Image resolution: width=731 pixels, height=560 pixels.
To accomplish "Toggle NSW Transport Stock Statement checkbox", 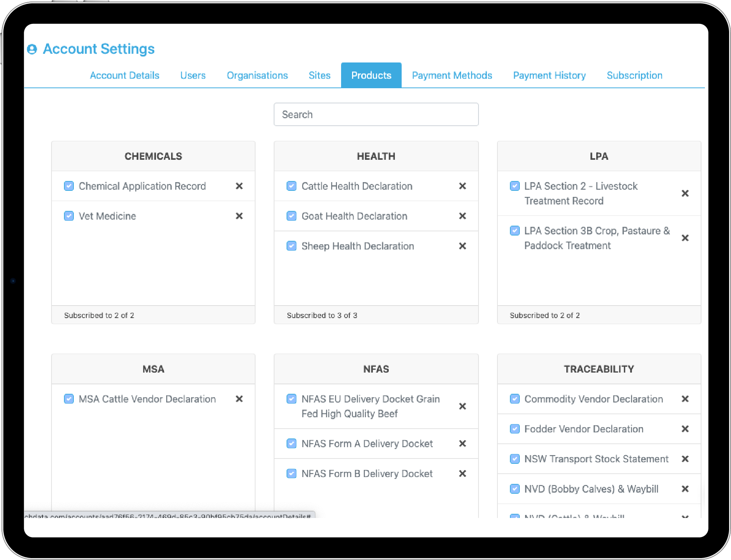I will 515,459.
